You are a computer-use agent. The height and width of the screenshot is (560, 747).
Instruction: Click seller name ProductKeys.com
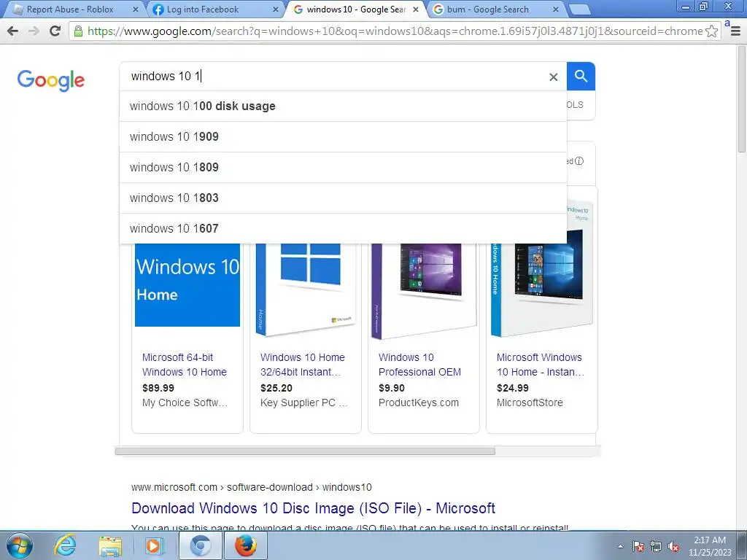418,402
